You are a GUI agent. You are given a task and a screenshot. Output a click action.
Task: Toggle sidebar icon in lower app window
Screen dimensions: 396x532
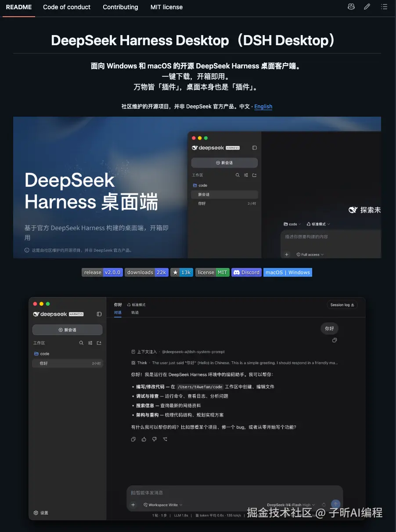click(99, 314)
